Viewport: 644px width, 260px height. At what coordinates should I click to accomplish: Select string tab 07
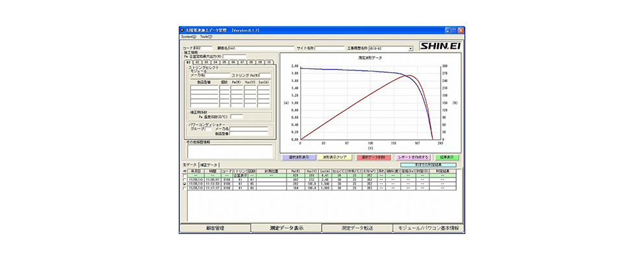click(242, 62)
